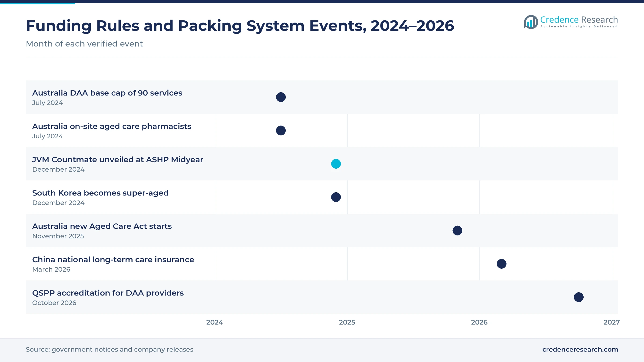Click 'JVM Countmate unveiled at ASHP Midyear'
644x362 pixels.
point(118,160)
